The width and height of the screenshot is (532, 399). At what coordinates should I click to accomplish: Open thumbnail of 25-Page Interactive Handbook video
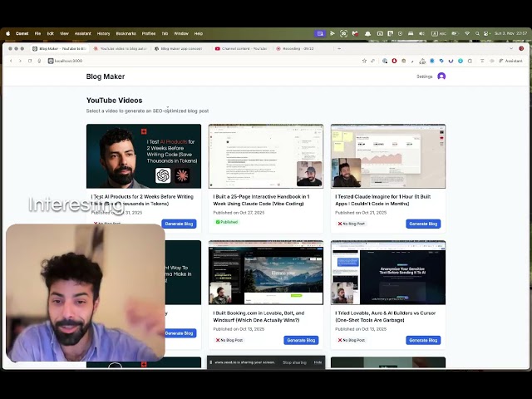coord(266,156)
